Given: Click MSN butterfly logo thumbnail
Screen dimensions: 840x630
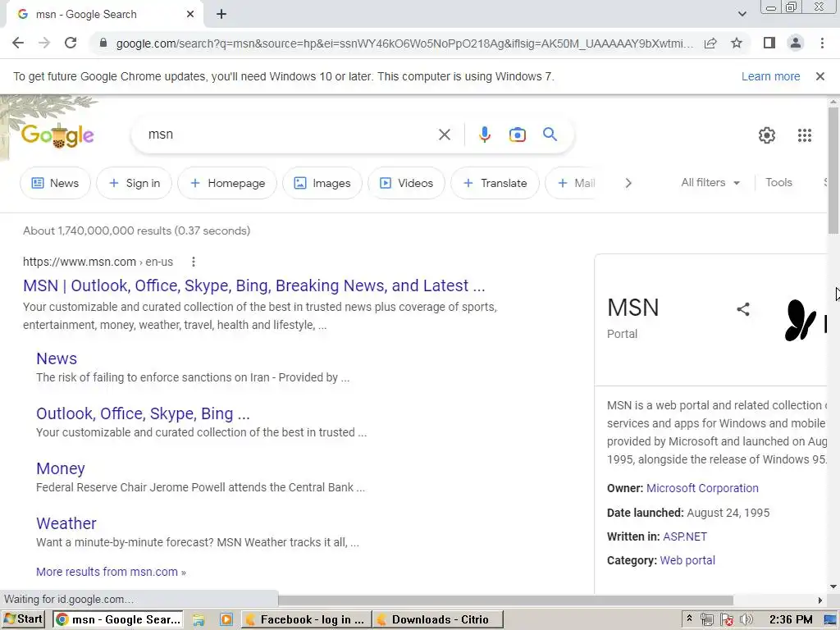Looking at the screenshot, I should 801,320.
